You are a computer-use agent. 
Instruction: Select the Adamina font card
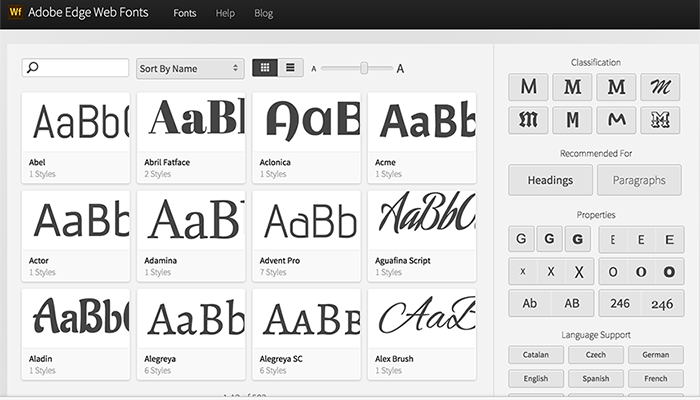pyautogui.click(x=191, y=236)
